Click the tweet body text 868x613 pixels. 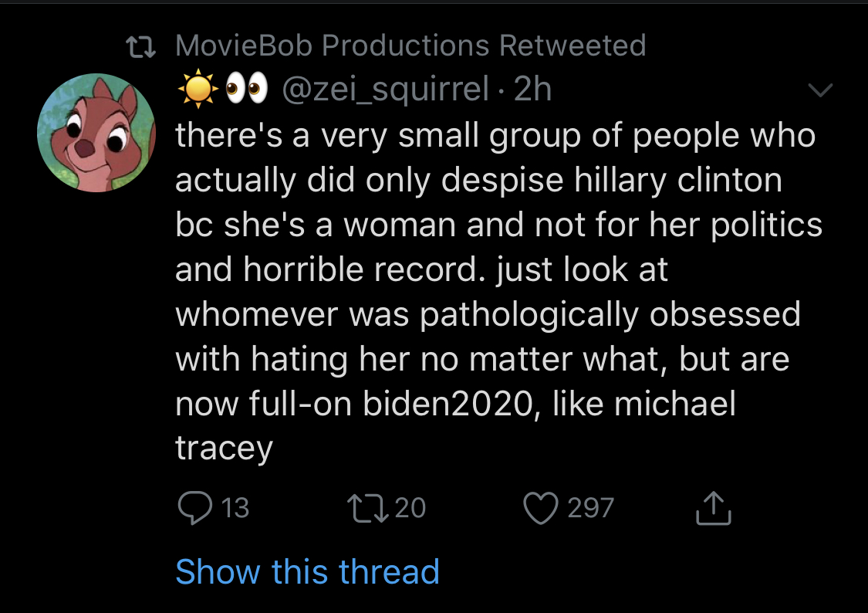click(x=498, y=291)
